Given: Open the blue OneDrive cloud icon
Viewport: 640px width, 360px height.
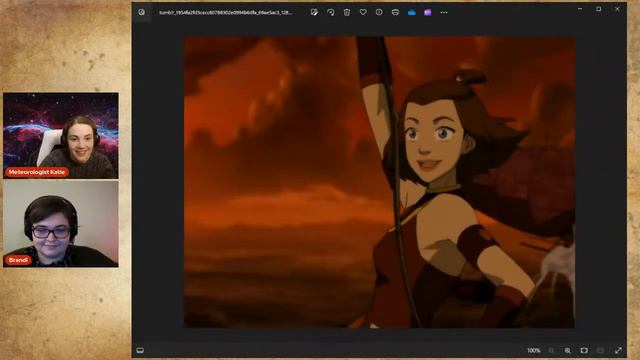Looking at the screenshot, I should pos(412,12).
